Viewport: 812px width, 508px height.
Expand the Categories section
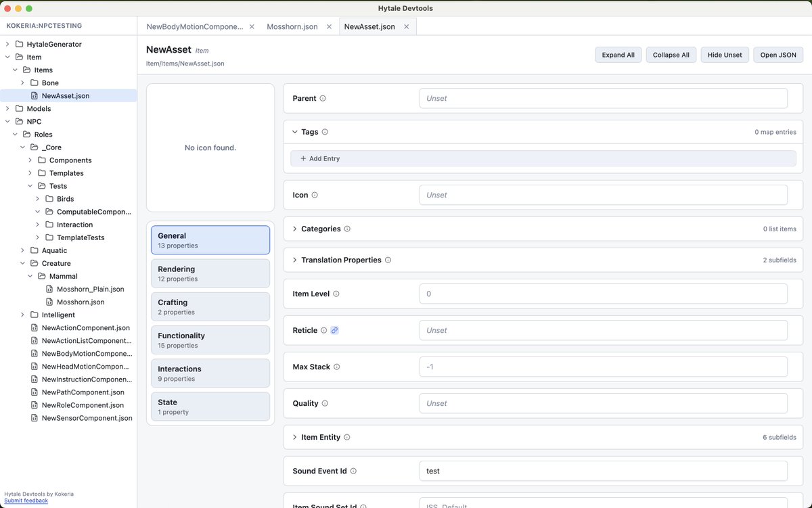click(x=294, y=229)
